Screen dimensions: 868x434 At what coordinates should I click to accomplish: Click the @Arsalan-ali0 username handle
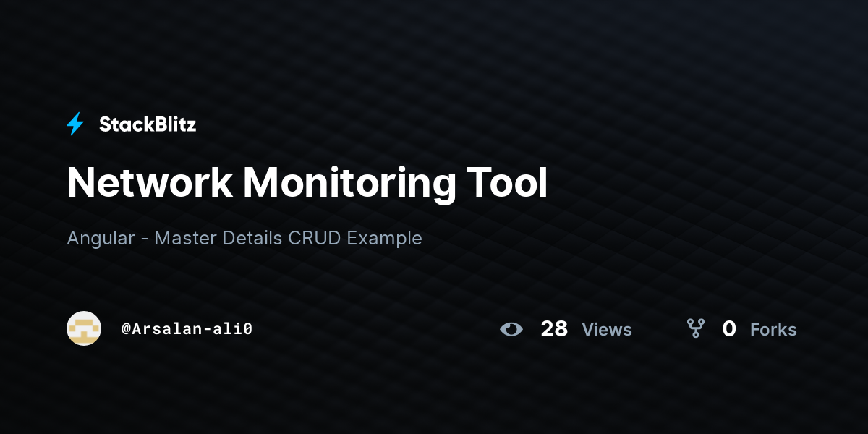click(187, 328)
